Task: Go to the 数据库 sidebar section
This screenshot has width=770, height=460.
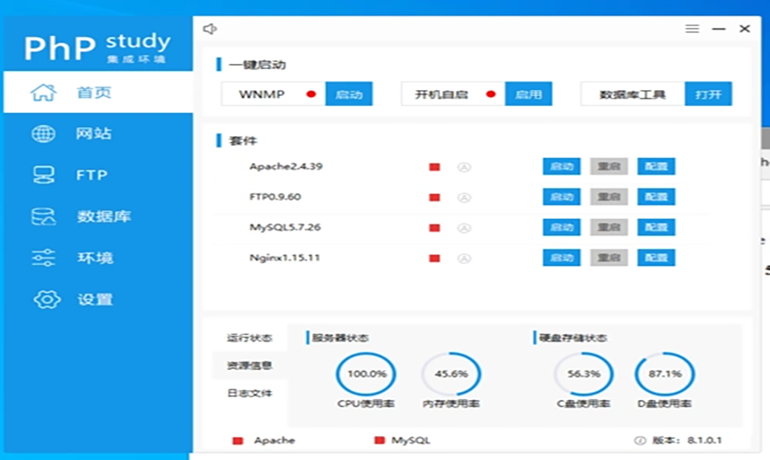Action: [x=104, y=217]
